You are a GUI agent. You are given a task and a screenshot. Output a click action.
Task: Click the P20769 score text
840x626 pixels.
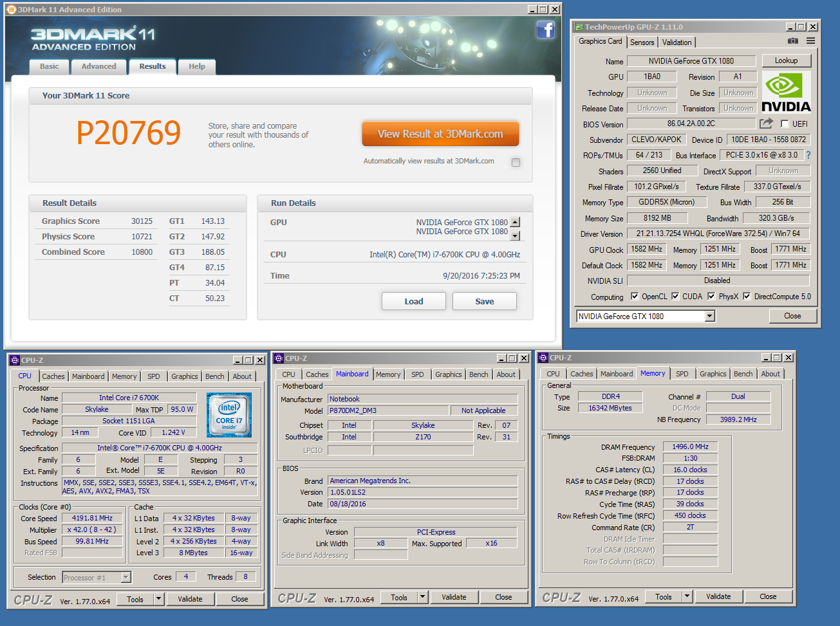129,133
